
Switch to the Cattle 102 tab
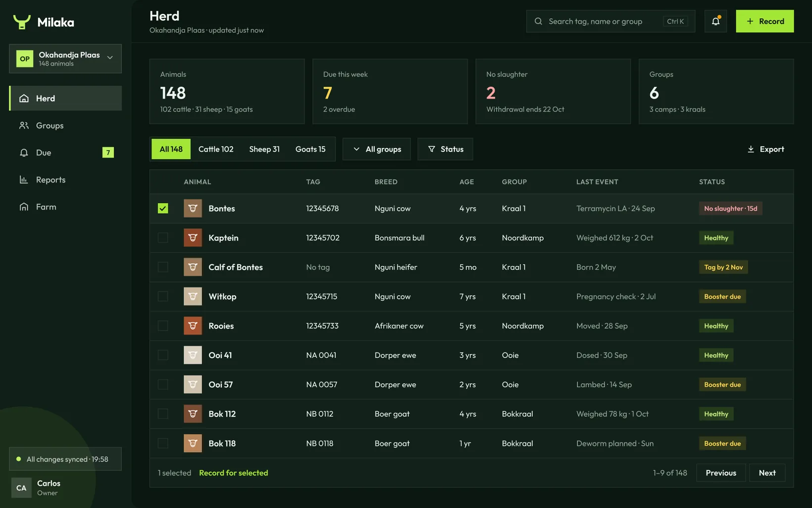click(x=216, y=149)
